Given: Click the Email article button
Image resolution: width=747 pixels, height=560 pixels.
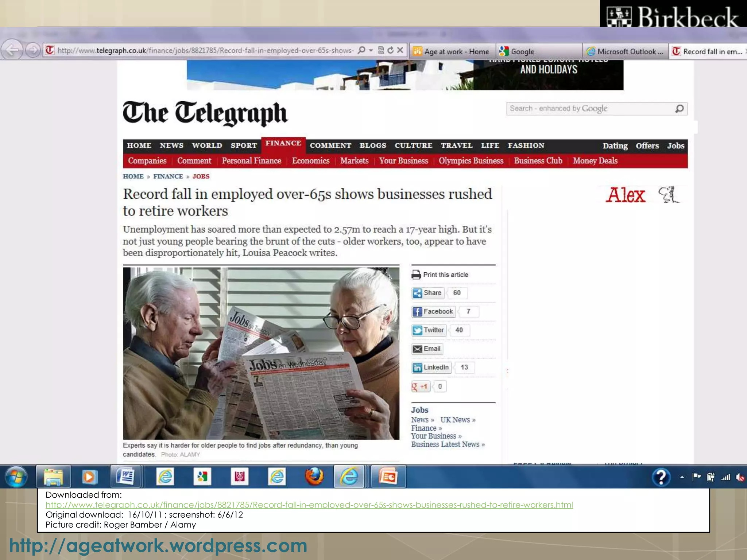Looking at the screenshot, I should (x=427, y=349).
